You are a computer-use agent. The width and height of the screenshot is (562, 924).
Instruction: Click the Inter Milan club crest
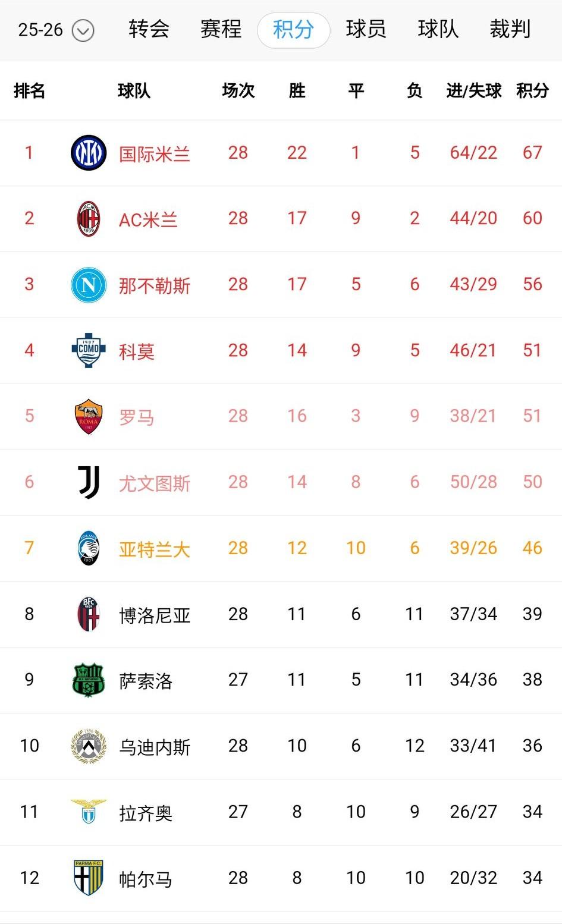[x=88, y=152]
